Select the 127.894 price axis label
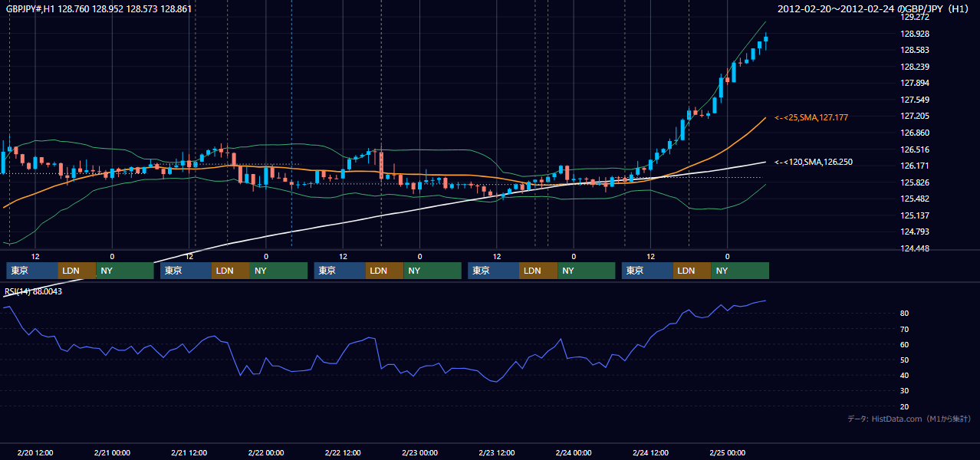This screenshot has width=980, height=460. click(x=916, y=83)
